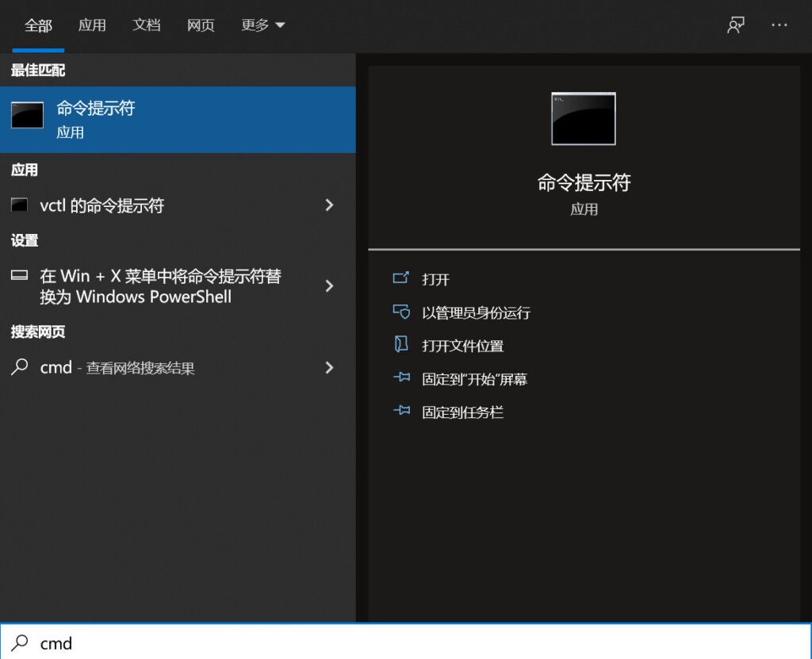The height and width of the screenshot is (659, 812).
Task: Switch to the 文档 tab
Action: (147, 25)
